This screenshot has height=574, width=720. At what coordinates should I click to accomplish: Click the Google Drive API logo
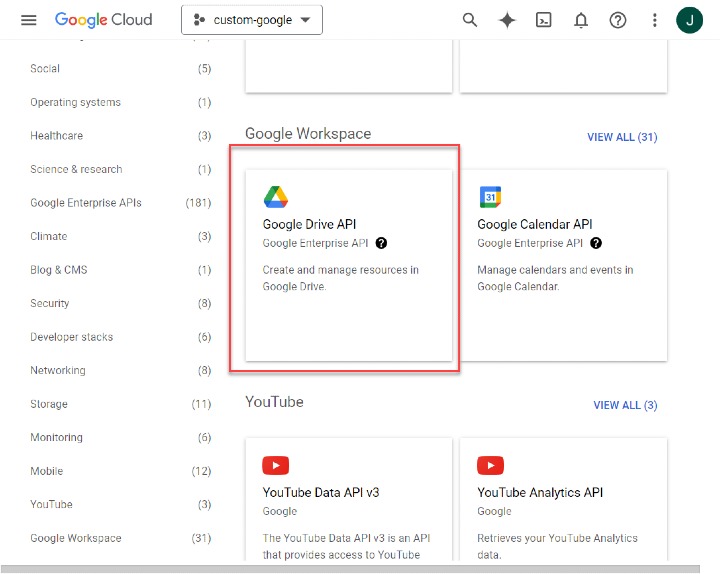coord(276,197)
